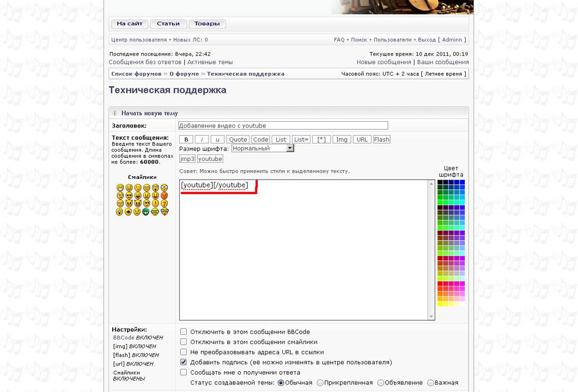Image resolution: width=578 pixels, height=392 pixels.
Task: Click the youtube BBCode button
Action: tap(210, 159)
